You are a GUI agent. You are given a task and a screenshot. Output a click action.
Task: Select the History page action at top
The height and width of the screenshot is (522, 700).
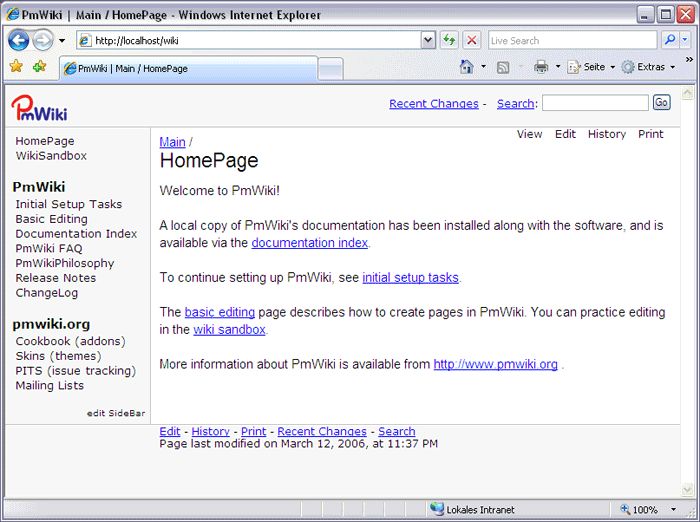click(x=607, y=134)
